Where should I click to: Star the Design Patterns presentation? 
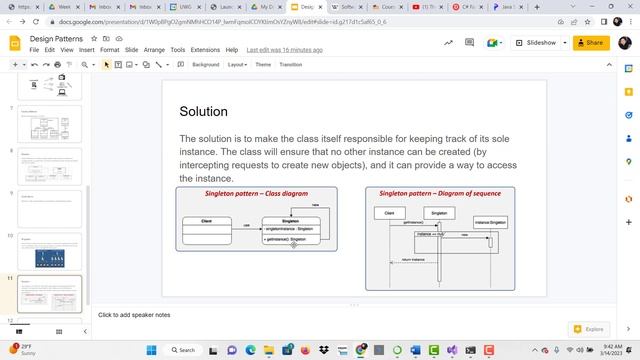94,38
